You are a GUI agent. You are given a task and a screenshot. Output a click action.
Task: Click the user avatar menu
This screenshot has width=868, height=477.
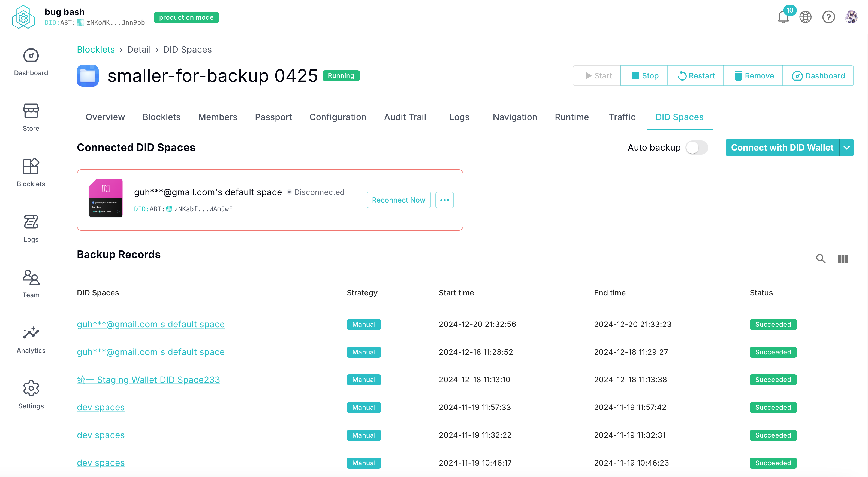pos(851,17)
